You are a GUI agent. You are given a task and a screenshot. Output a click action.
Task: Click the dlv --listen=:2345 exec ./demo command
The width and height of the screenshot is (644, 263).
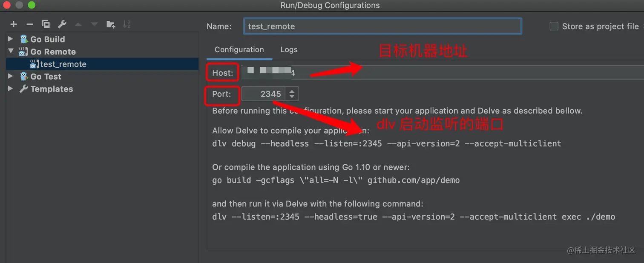[414, 217]
